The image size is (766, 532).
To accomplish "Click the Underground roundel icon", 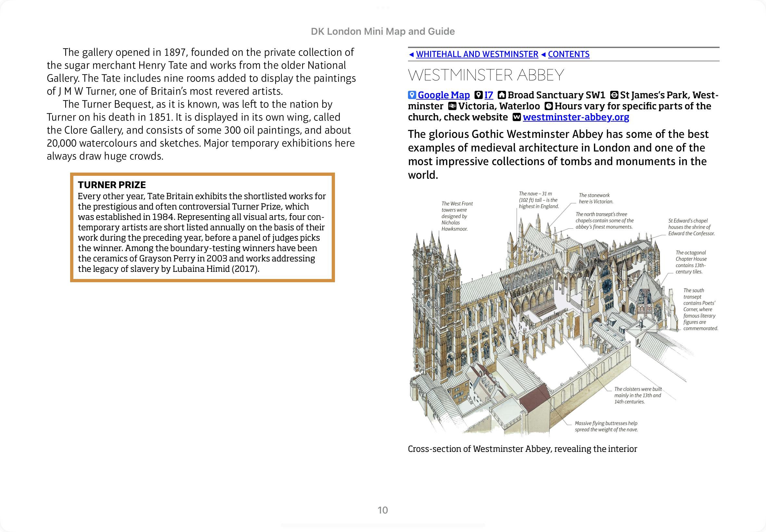I will [x=614, y=95].
